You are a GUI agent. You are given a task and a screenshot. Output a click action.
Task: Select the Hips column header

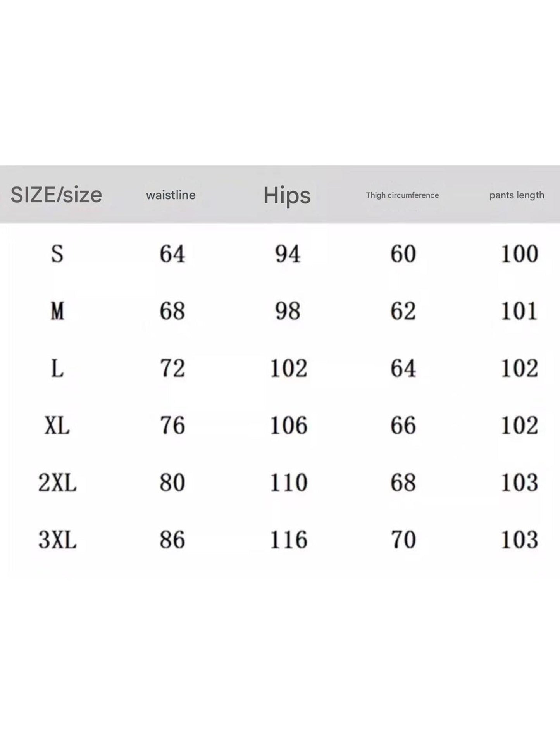(x=287, y=195)
